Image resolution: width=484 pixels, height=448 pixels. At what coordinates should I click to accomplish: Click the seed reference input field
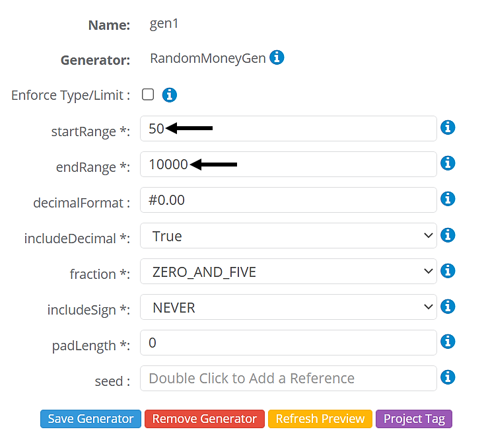[x=289, y=379]
